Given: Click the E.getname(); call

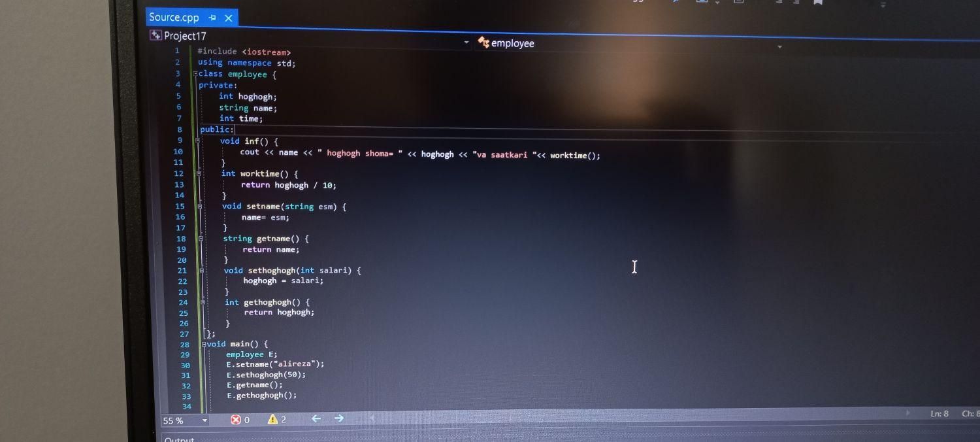Looking at the screenshot, I should click(x=255, y=385).
